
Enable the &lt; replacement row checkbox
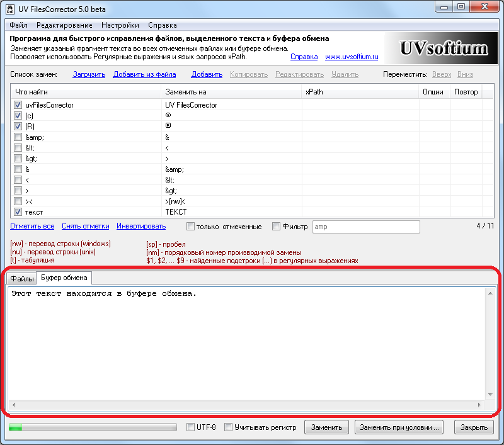click(x=18, y=148)
